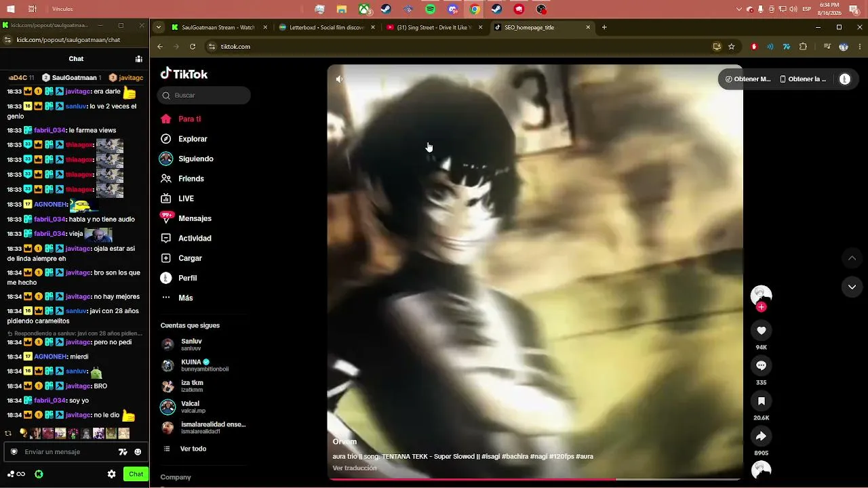Reload the TikTok page
Screen dimensions: 868x488
click(x=193, y=47)
